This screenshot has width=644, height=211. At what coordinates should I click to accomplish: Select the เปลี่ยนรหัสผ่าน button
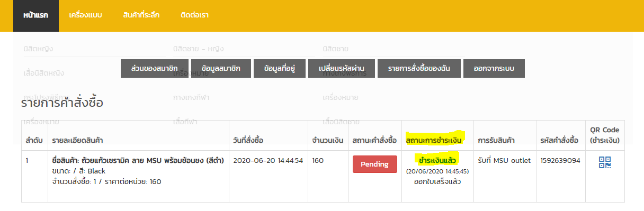coord(342,69)
